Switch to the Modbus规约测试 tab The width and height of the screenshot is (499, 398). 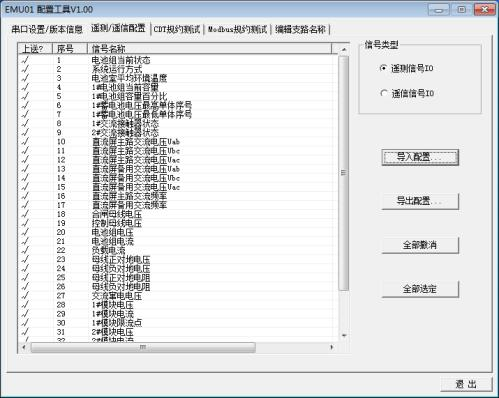[237, 29]
